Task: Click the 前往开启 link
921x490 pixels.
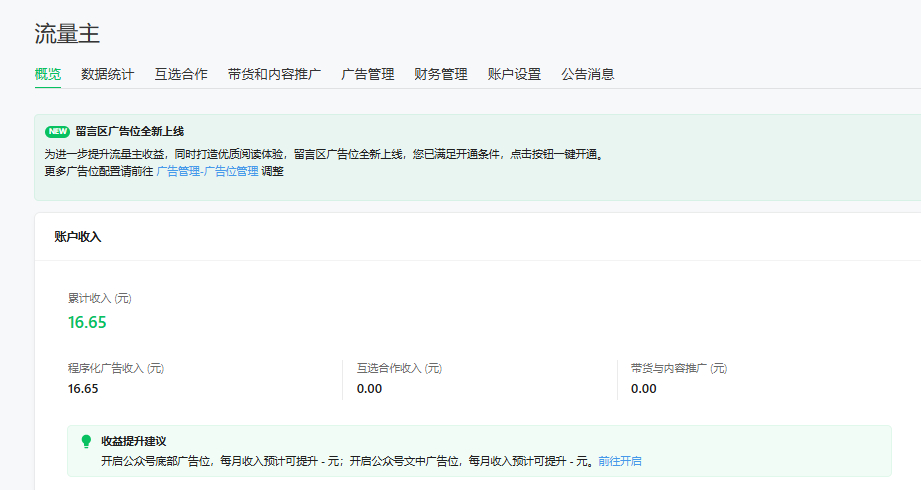Action: coord(620,461)
